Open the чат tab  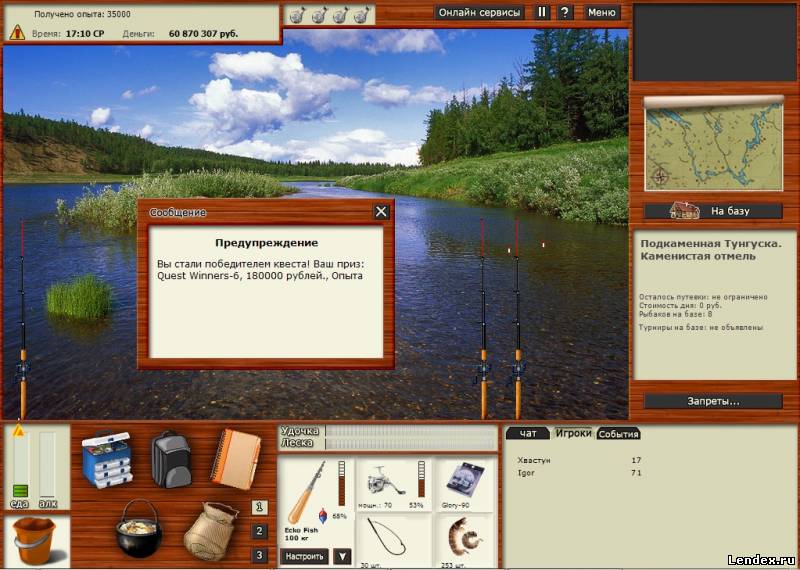click(528, 433)
